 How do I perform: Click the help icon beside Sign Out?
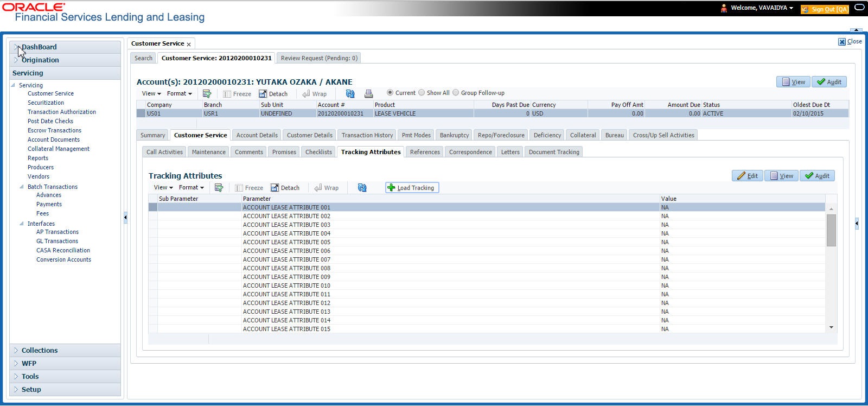(859, 8)
